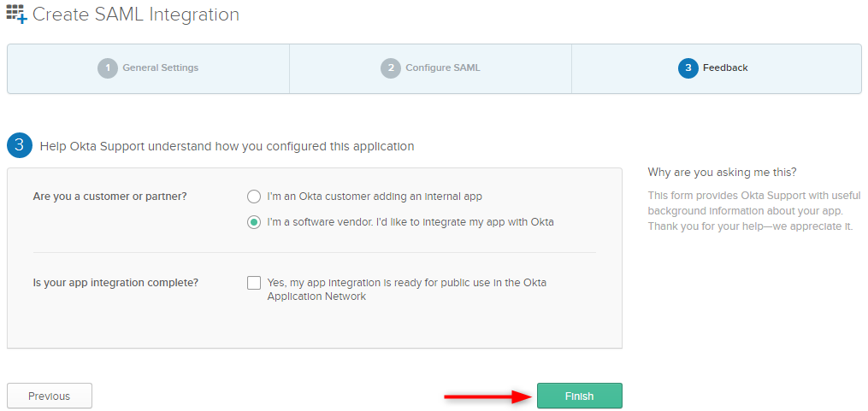868x411 pixels.
Task: Click the green Finish button
Action: (x=580, y=396)
